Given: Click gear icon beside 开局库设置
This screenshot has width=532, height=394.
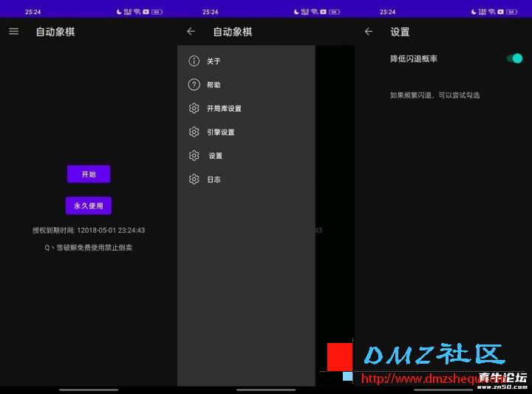Looking at the screenshot, I should coord(194,109).
